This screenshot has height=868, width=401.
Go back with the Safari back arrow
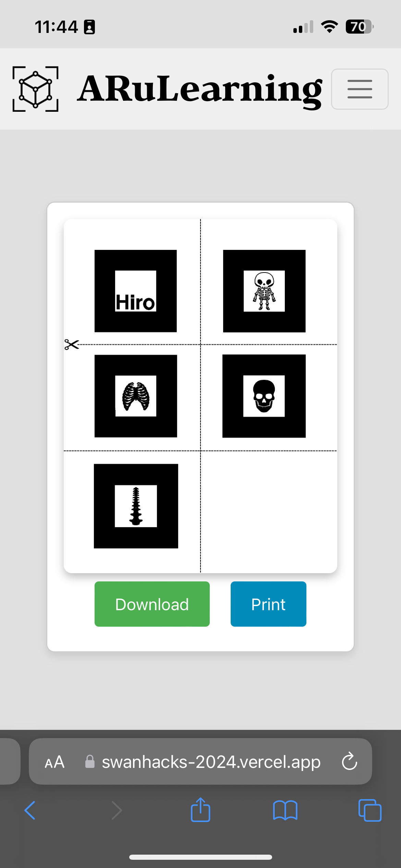pyautogui.click(x=30, y=810)
